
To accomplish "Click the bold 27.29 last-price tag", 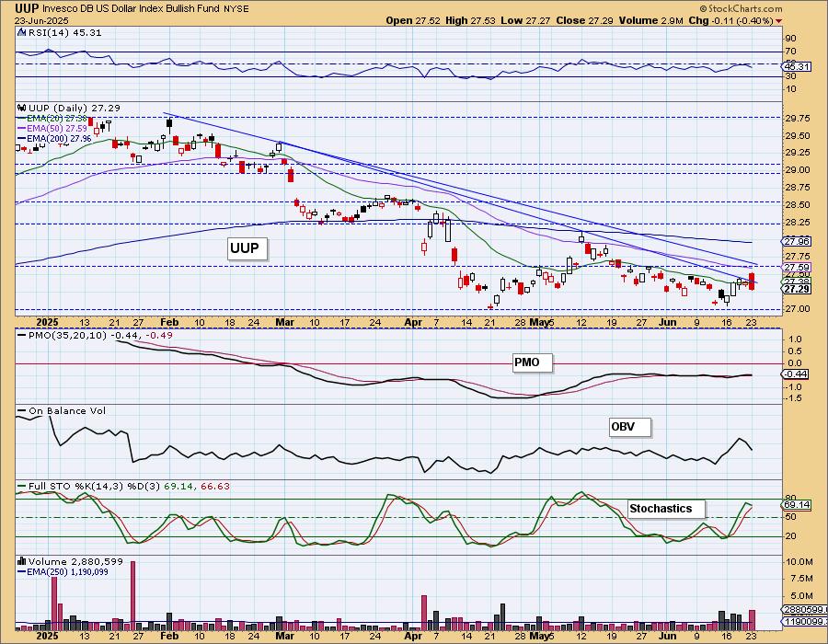I will pos(797,289).
